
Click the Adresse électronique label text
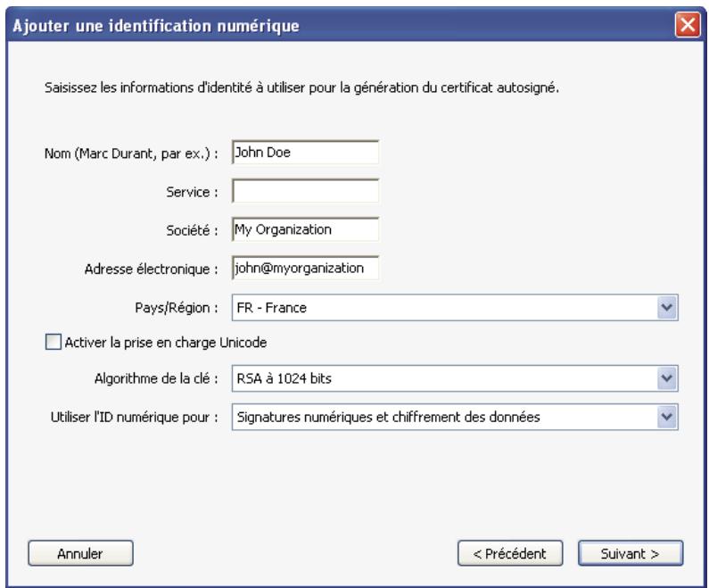151,269
